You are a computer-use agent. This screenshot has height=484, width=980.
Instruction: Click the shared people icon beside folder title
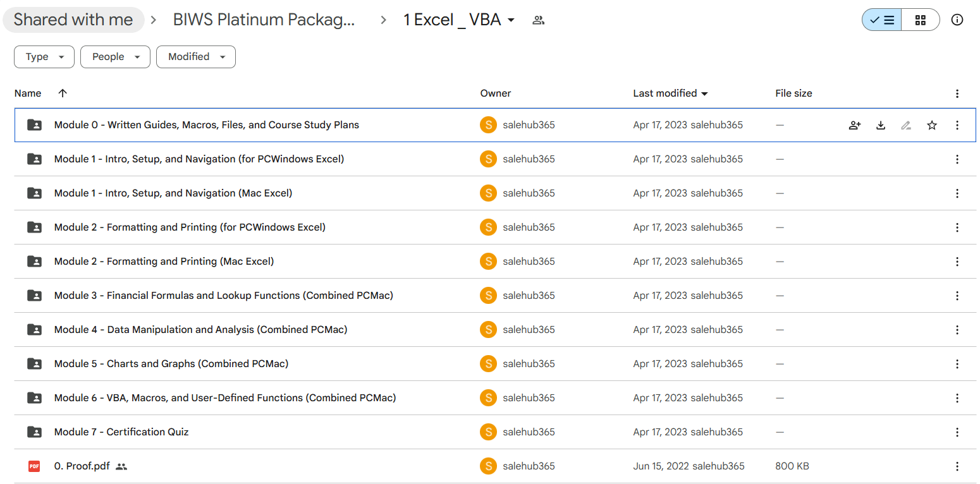coord(538,20)
